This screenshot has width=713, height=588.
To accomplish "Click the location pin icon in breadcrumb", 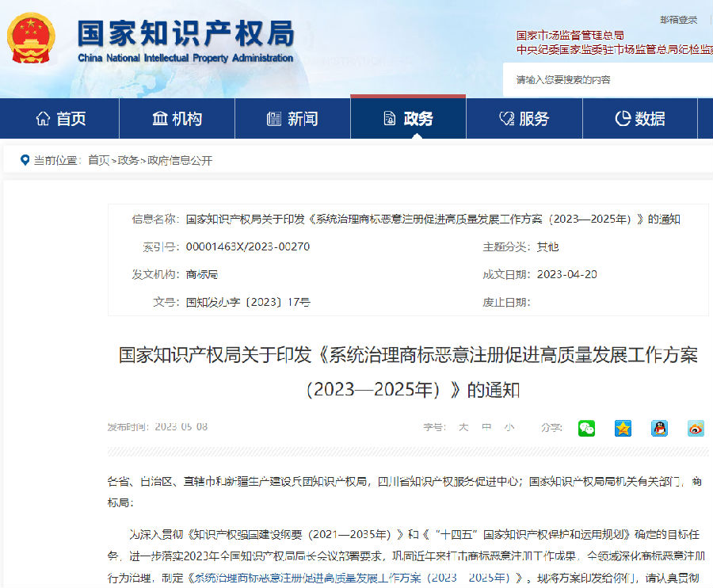I will tap(25, 160).
